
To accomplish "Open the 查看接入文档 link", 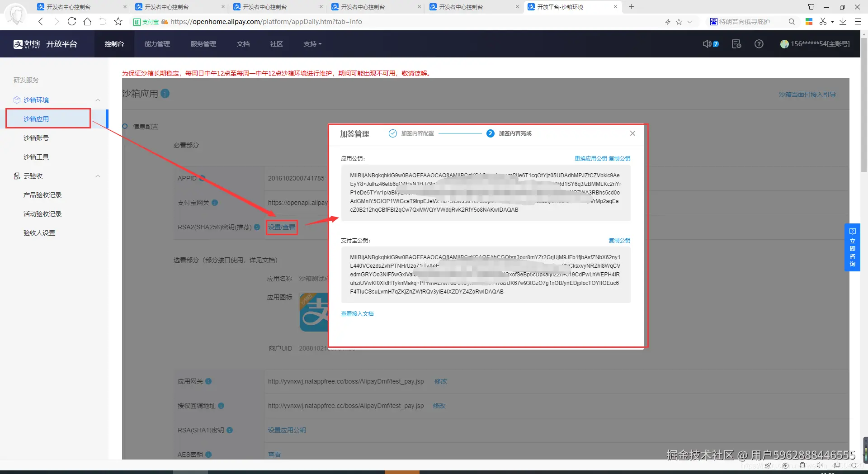I will 357,314.
